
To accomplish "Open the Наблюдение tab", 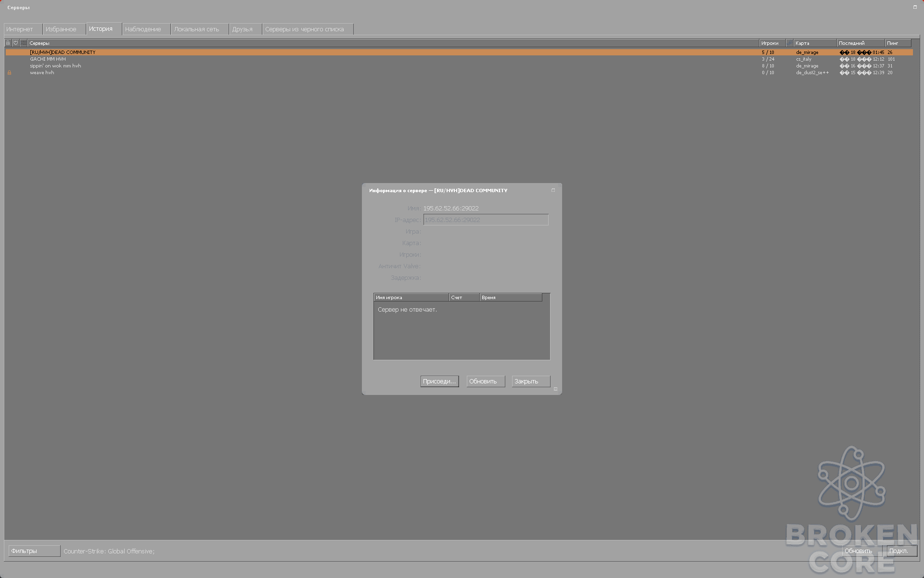I will coord(146,29).
